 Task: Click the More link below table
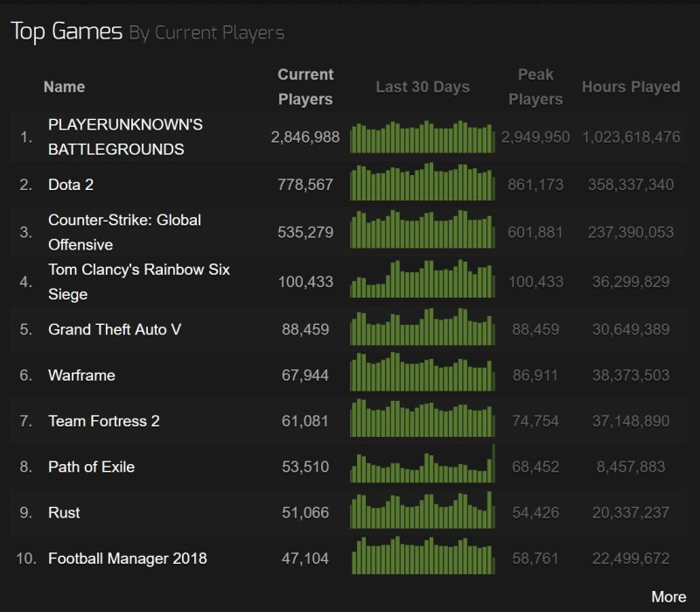[668, 597]
